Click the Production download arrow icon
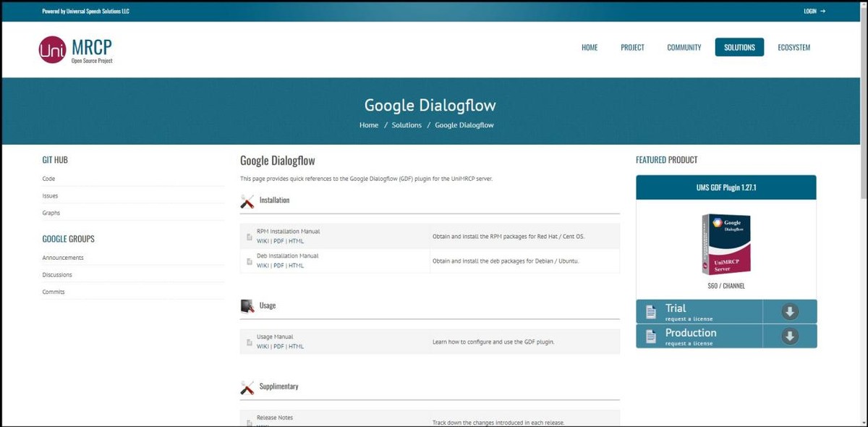 click(x=790, y=337)
